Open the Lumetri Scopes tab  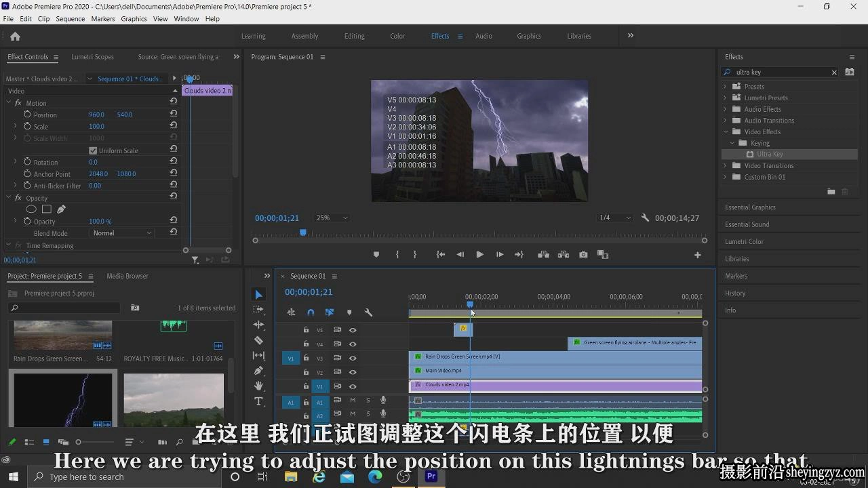92,57
